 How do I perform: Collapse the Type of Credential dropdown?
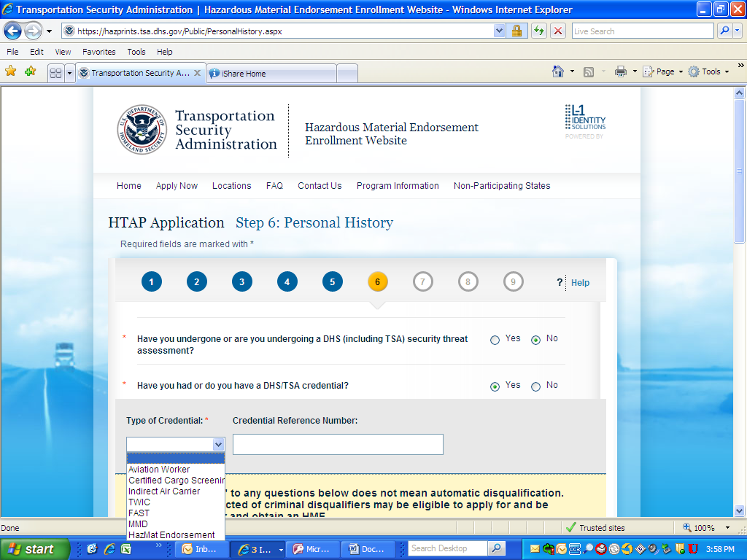click(218, 444)
